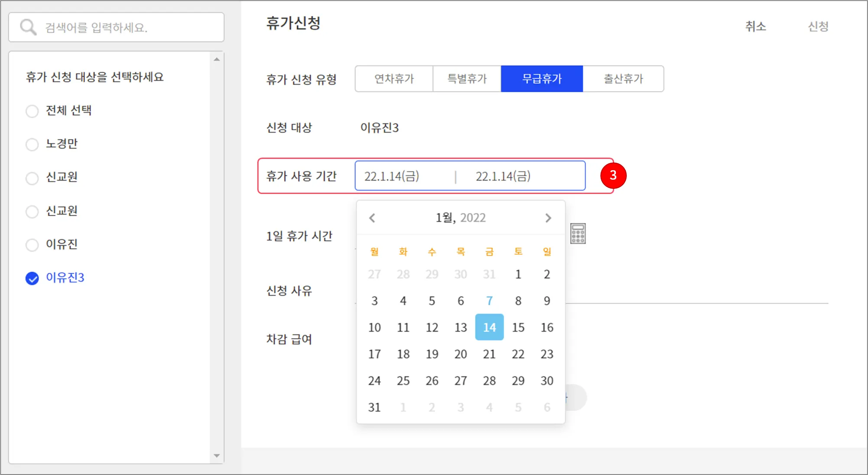Viewport: 868px width, 475px height.
Task: Select the 전체 선택 radio button
Action: tap(32, 111)
